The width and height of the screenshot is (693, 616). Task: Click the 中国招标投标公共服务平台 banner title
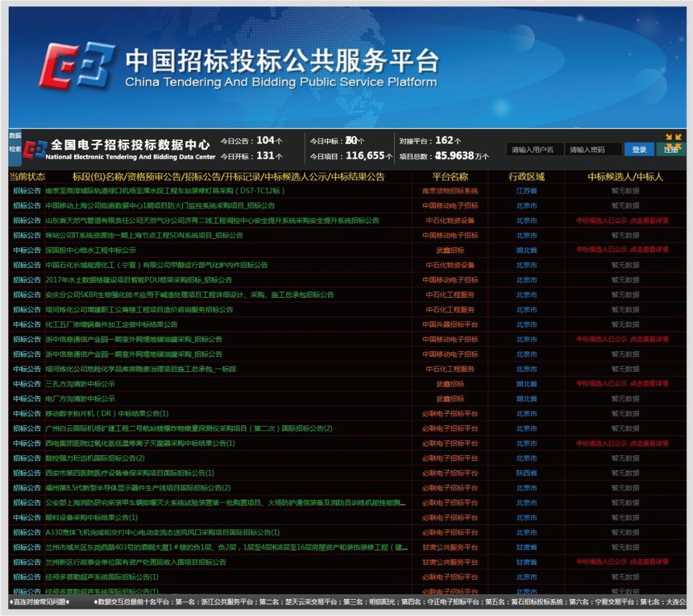(282, 61)
